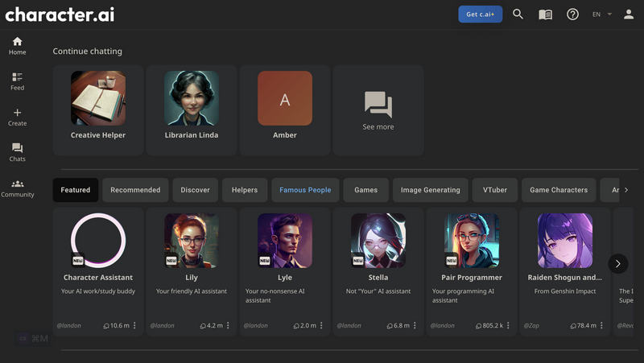Click the character.ai logo

pos(57,14)
